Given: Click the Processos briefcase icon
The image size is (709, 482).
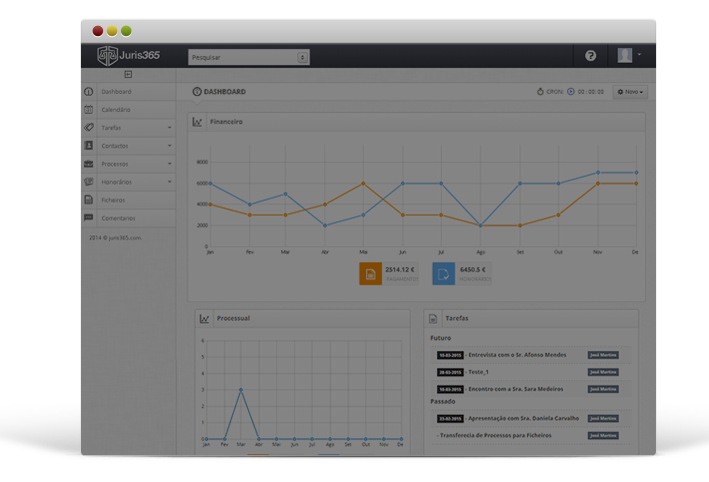Looking at the screenshot, I should pyautogui.click(x=89, y=164).
